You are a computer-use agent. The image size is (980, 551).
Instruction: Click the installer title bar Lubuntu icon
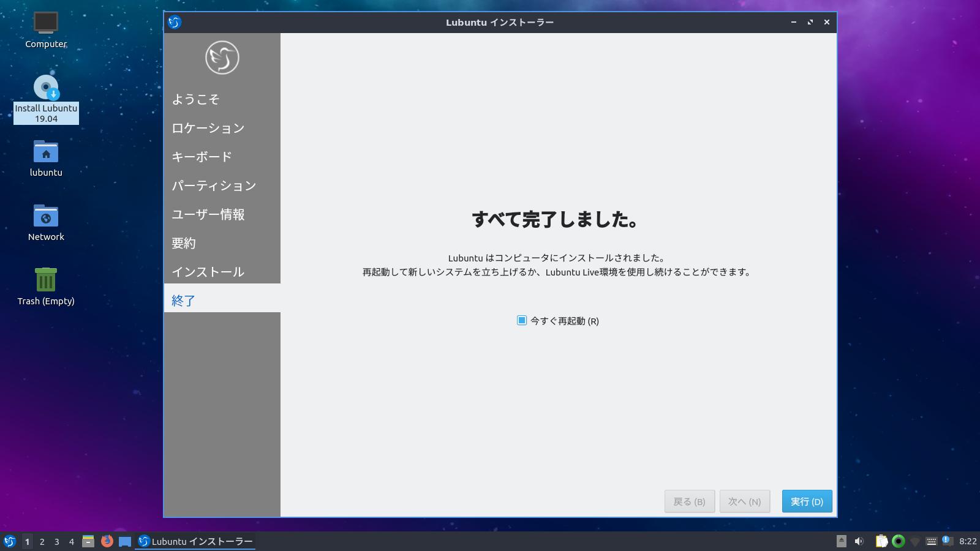(x=175, y=22)
